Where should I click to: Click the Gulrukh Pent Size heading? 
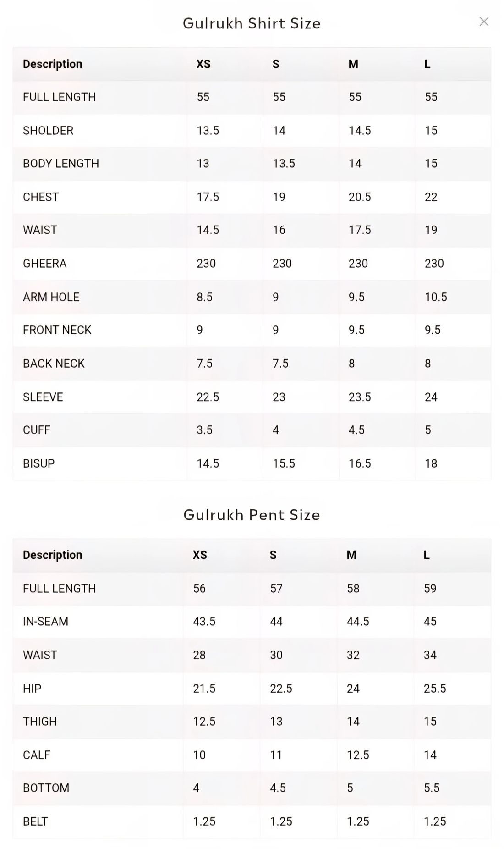pos(252,515)
